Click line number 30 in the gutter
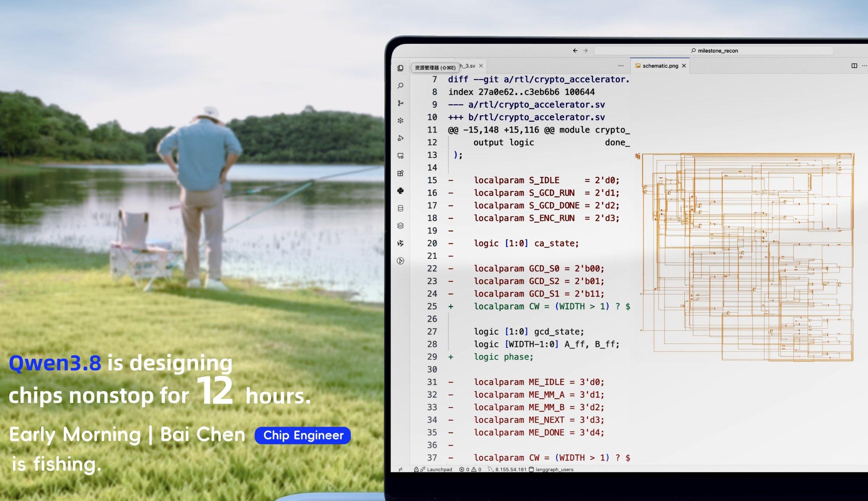This screenshot has height=501, width=868. (x=432, y=370)
